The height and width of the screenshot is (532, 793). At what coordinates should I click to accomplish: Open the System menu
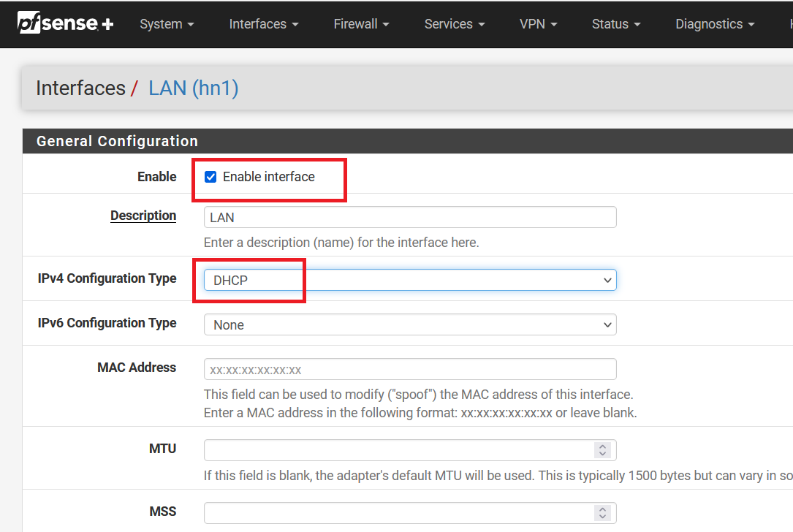click(167, 24)
